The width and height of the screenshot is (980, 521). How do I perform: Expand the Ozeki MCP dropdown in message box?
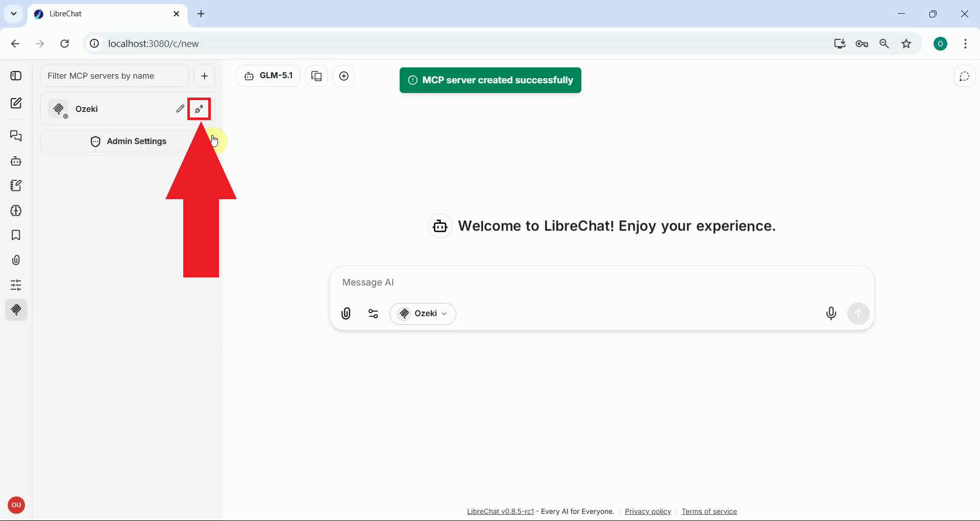[x=423, y=314]
